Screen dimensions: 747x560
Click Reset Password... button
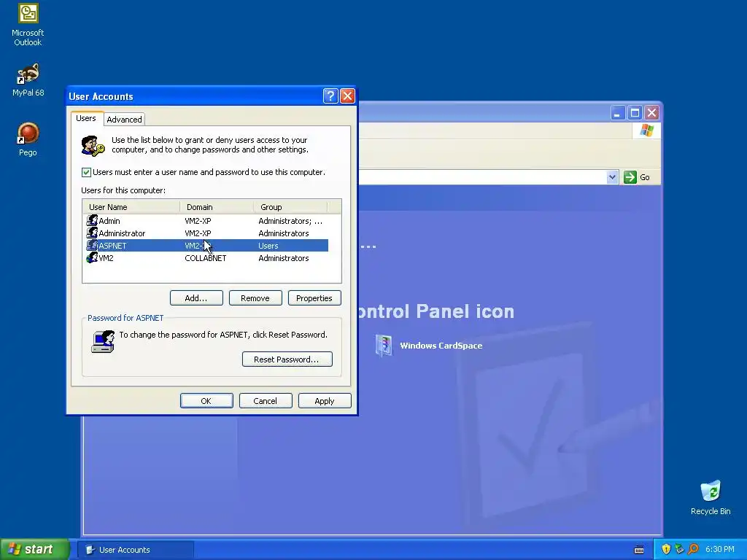click(287, 359)
